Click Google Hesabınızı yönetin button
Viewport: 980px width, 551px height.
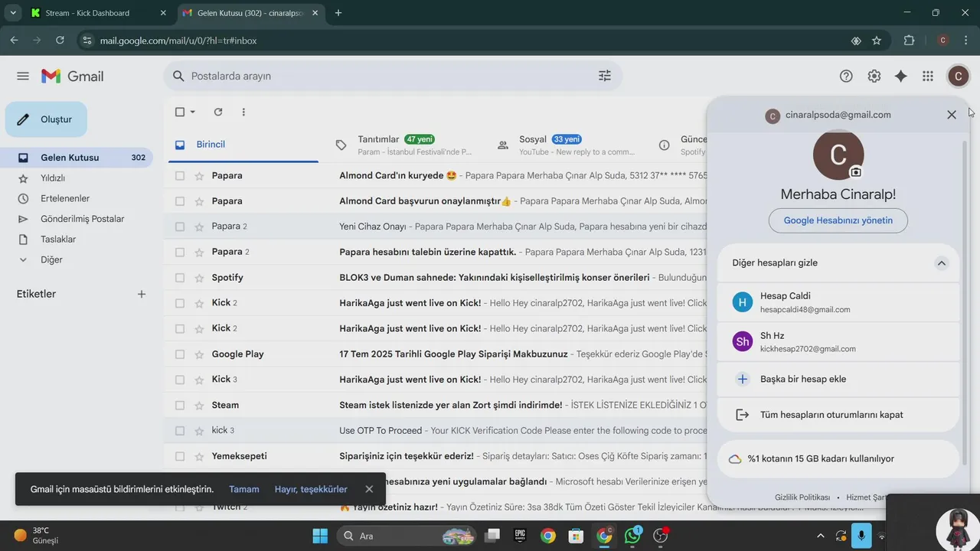838,220
